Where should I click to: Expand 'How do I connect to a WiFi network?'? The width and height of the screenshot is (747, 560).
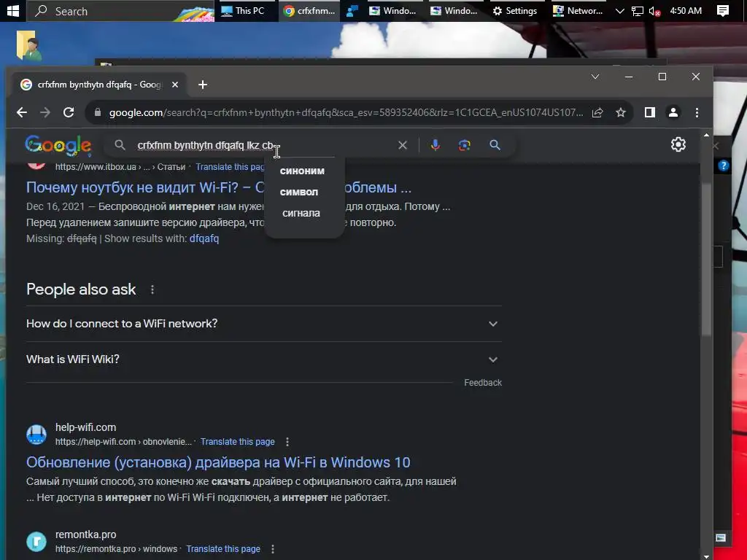pos(264,324)
